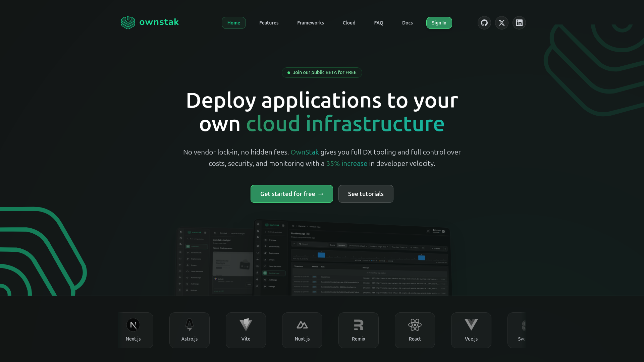
Task: Open the FAQ nav item
Action: 379,23
